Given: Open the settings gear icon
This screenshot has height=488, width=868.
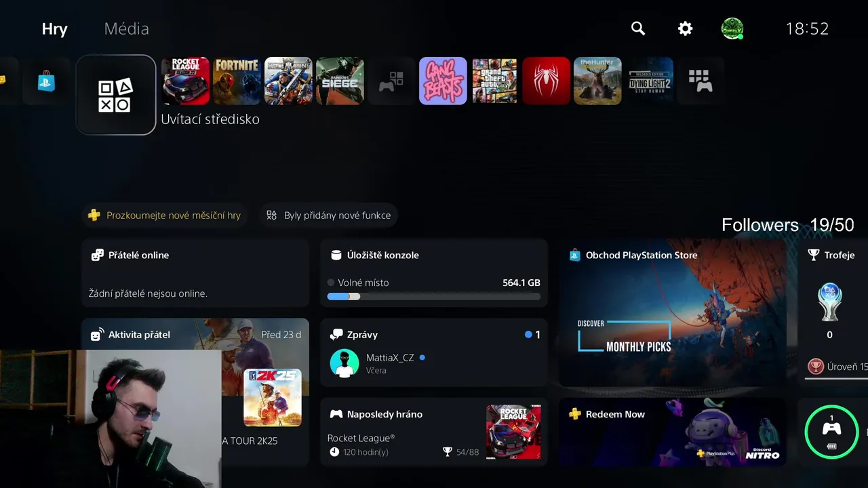Looking at the screenshot, I should click(686, 28).
